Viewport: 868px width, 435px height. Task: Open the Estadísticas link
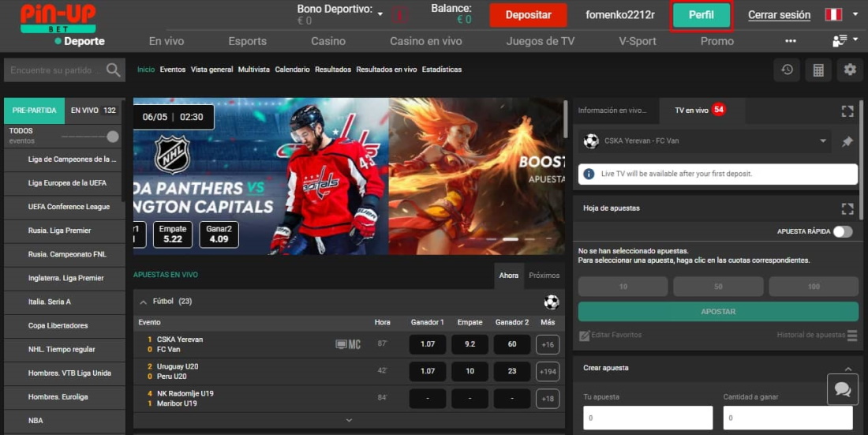tap(442, 69)
